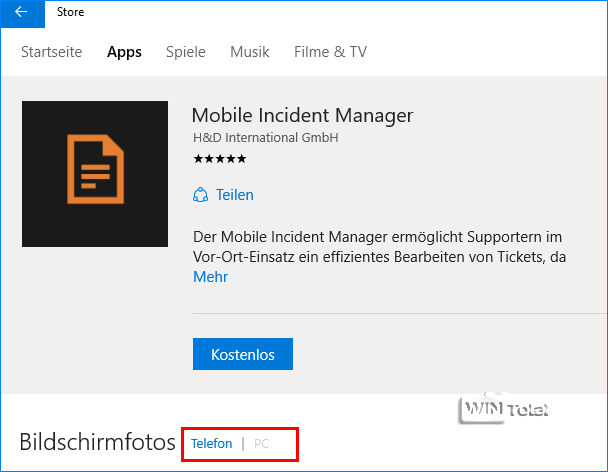Open the Filme & TV tab
Image resolution: width=608 pixels, height=472 pixels.
point(330,52)
